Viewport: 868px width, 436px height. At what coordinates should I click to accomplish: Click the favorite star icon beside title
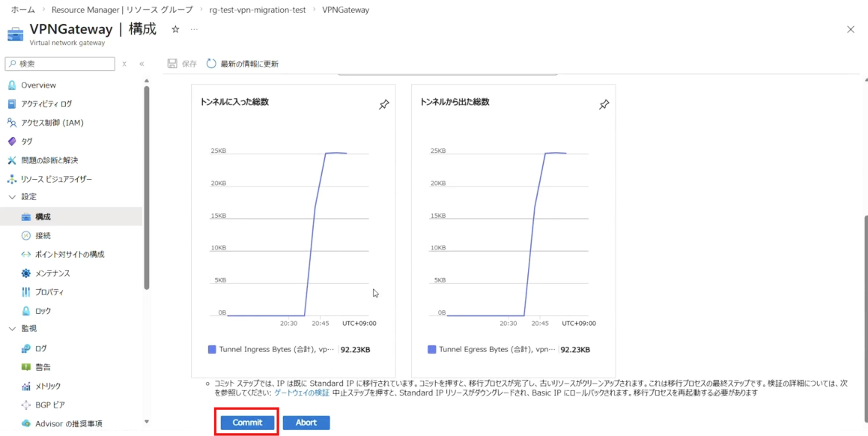[175, 29]
